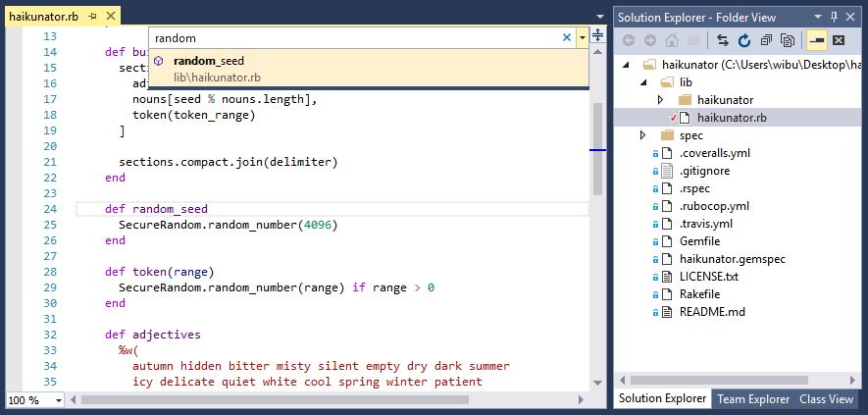Click editor horizontal scrollbar right arrow
Viewport: 868px width, 415px height.
(x=581, y=399)
